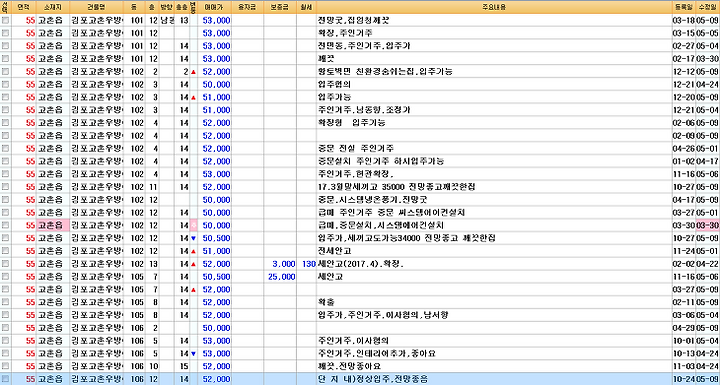Click blue down arrow in the 50,500 세끼고도가능34000 row

pyautogui.click(x=193, y=238)
